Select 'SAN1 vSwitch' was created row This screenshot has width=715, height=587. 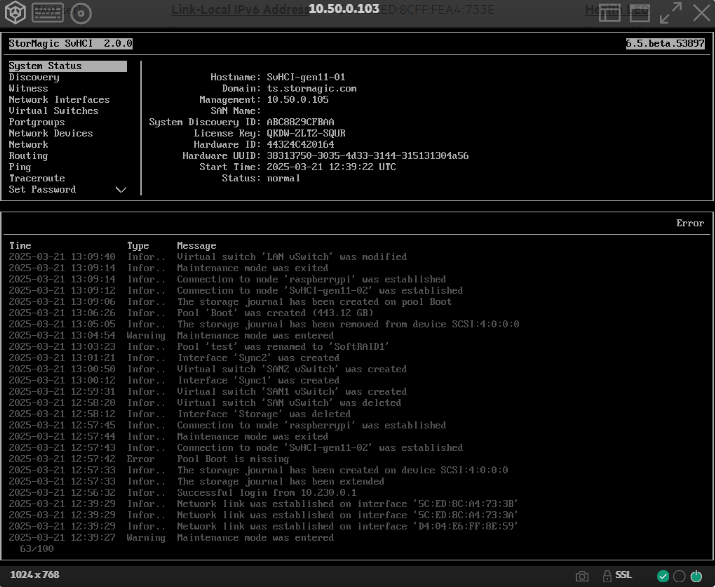tap(207, 392)
